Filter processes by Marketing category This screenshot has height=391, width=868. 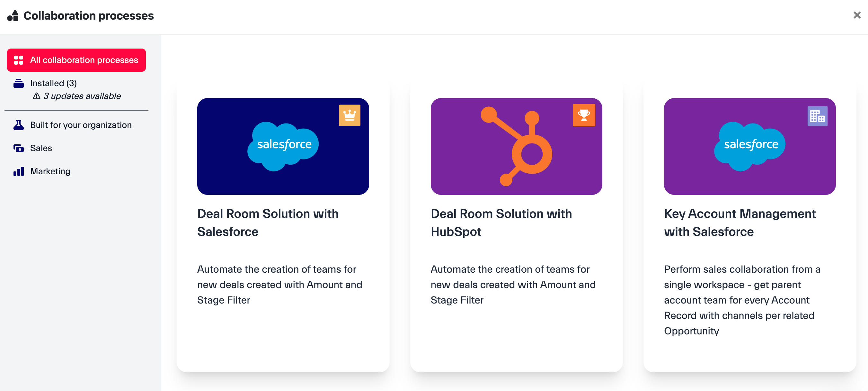coord(50,171)
